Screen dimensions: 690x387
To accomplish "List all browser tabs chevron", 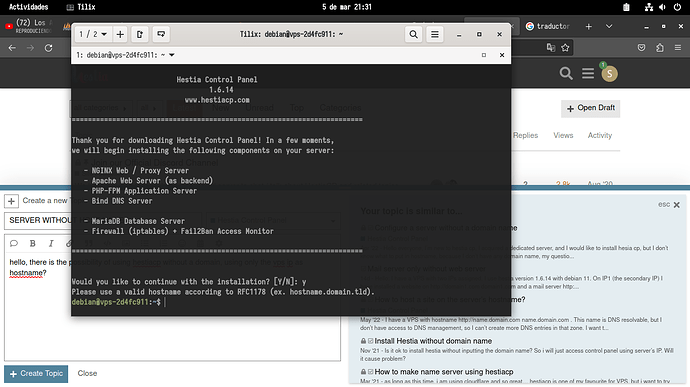I will (609, 26).
